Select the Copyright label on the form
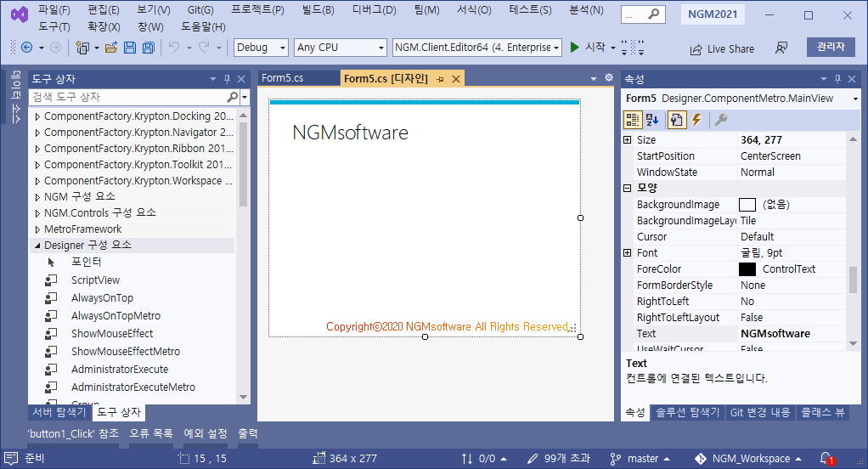This screenshot has width=868, height=469. click(448, 327)
